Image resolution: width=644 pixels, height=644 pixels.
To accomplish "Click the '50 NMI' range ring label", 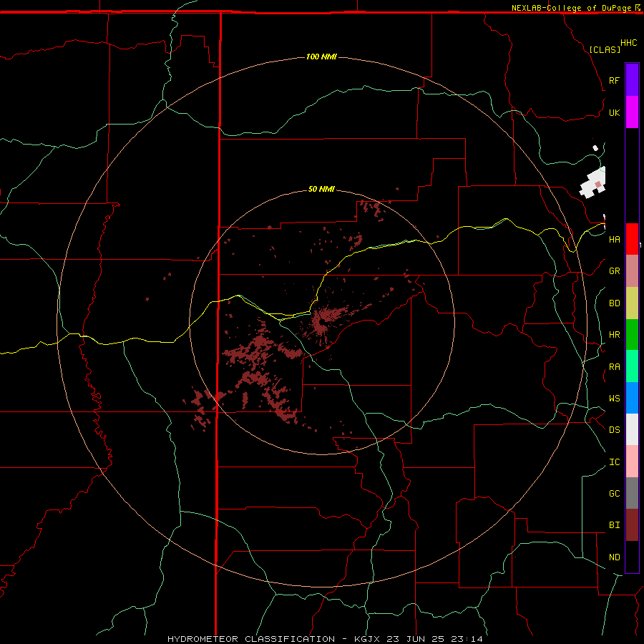I will (321, 189).
